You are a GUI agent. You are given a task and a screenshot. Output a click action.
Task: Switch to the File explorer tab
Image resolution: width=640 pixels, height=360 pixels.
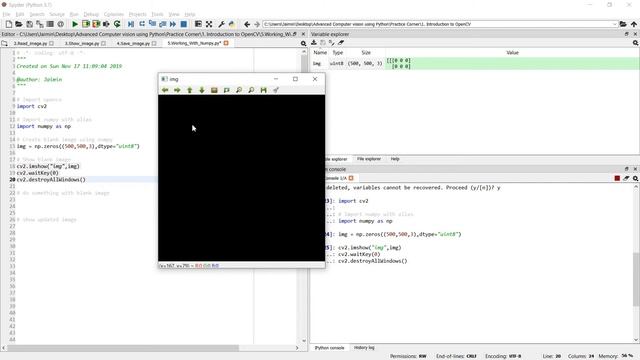tap(369, 159)
